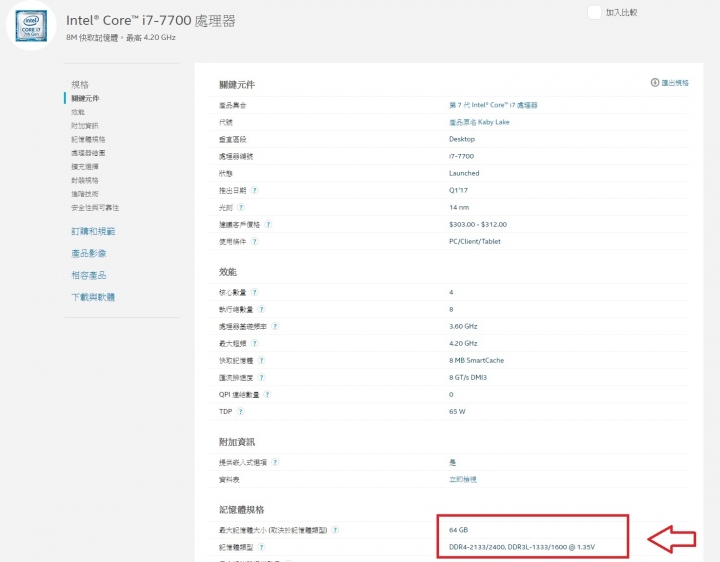Click the 匯出規格 link text
The height and width of the screenshot is (562, 720).
tap(675, 83)
